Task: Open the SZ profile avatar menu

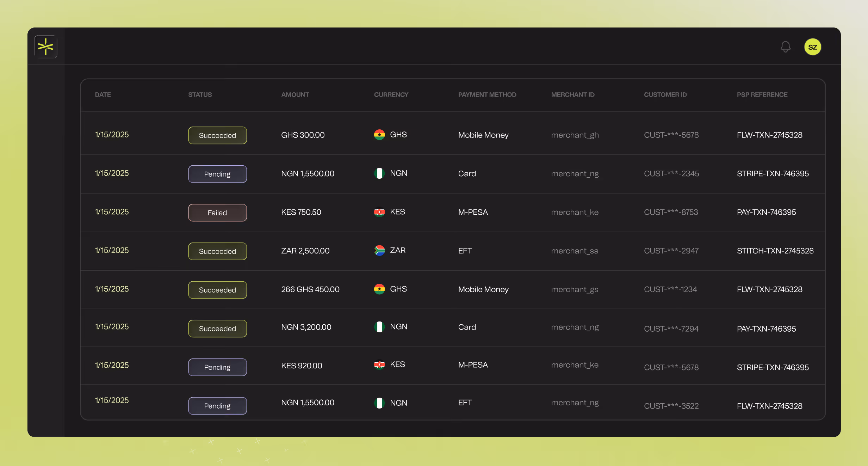Action: point(813,47)
